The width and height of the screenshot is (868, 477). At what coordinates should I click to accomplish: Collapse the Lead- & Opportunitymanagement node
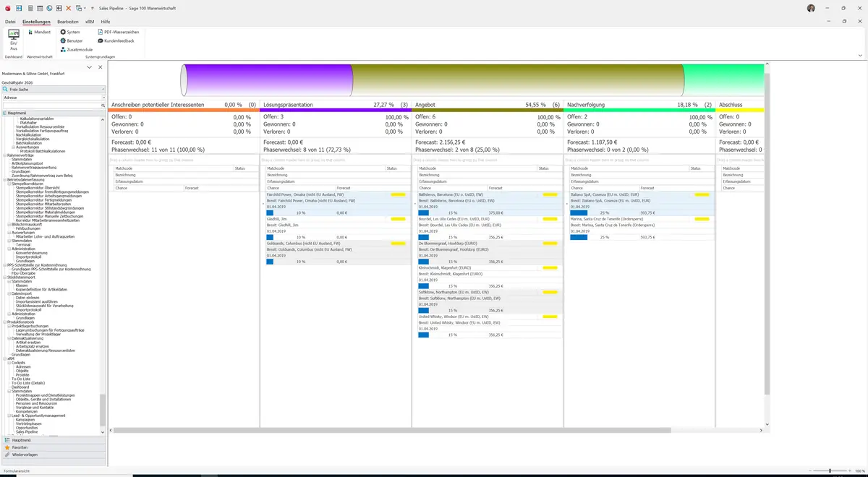(9, 416)
